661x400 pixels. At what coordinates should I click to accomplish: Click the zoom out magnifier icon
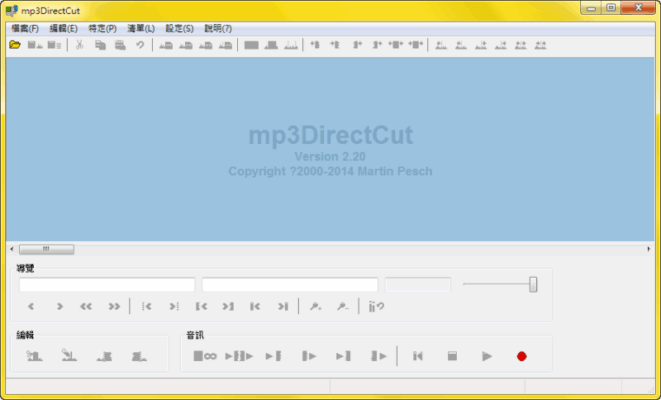(x=343, y=306)
